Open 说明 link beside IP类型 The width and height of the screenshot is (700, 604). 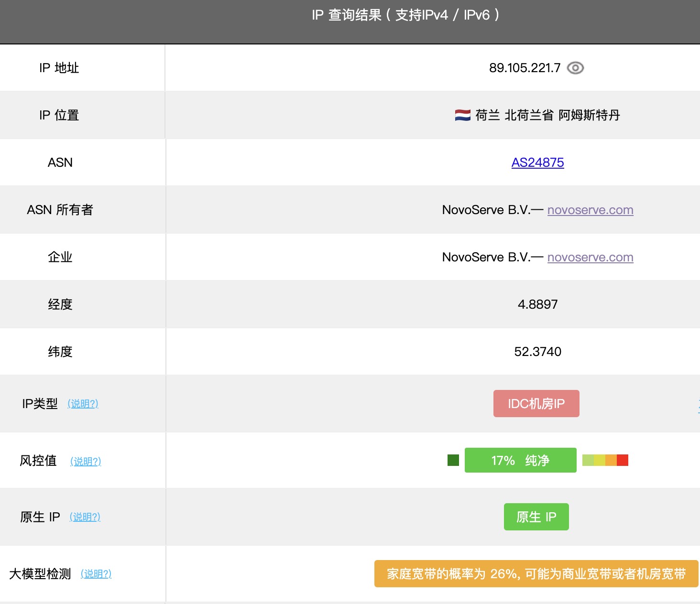[83, 404]
